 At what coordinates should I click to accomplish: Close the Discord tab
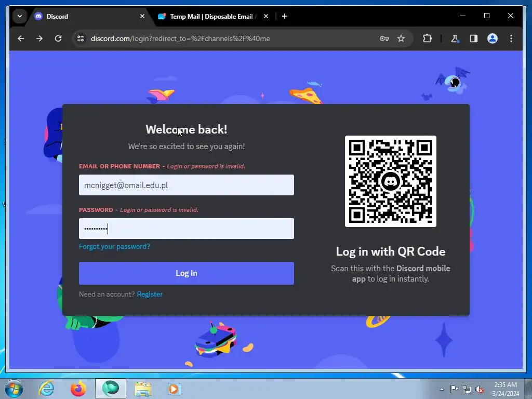tap(142, 16)
